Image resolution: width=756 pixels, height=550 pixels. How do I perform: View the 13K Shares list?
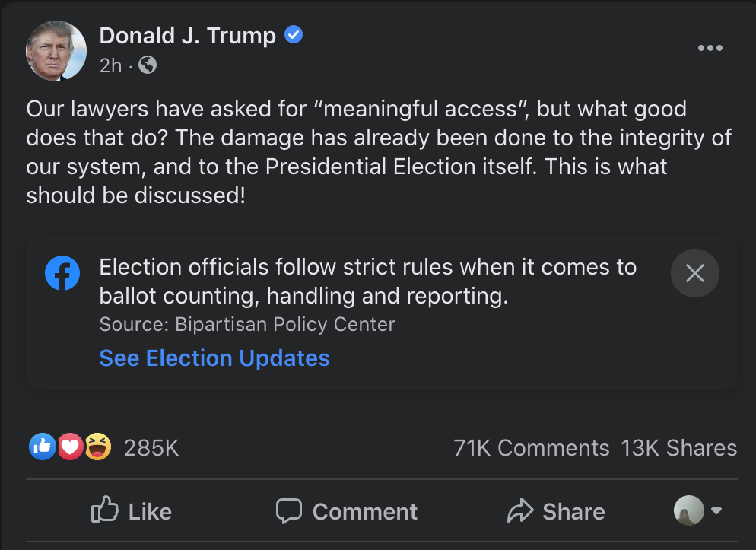(678, 448)
